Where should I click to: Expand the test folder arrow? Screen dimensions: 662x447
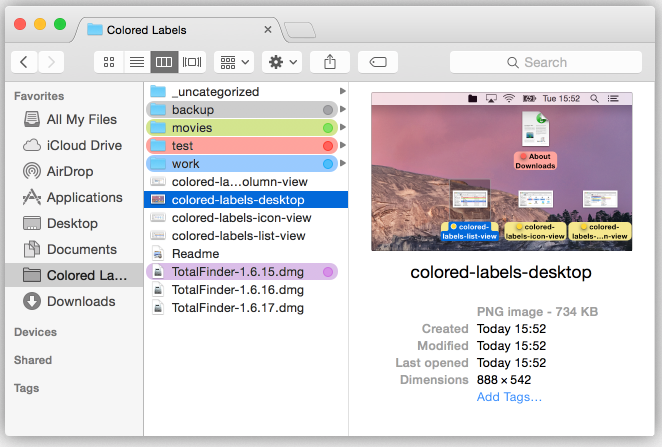342,145
